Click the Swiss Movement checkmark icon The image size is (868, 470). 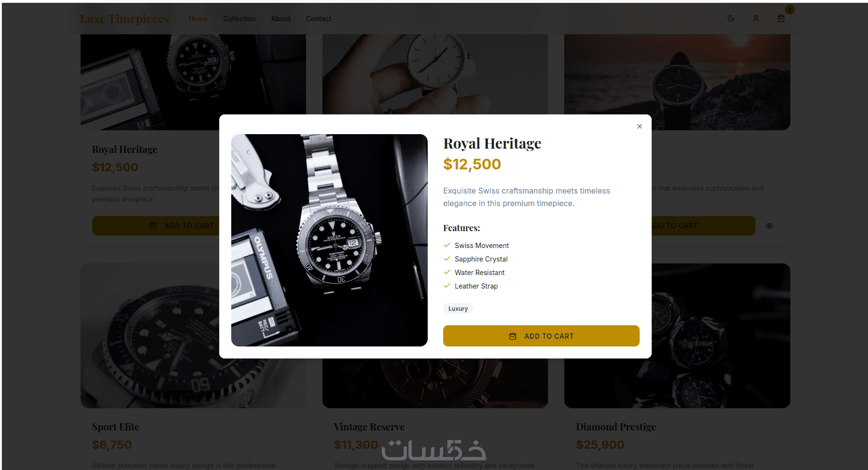tap(447, 245)
